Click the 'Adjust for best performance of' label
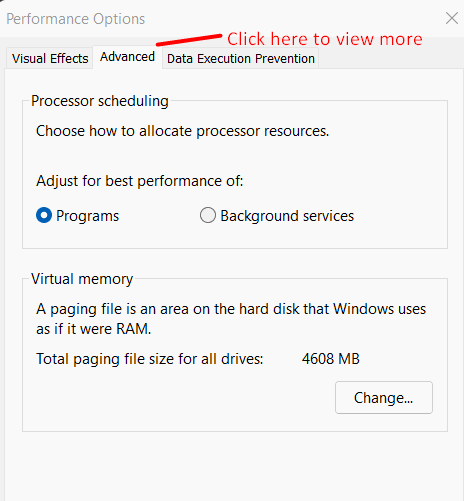 (140, 181)
